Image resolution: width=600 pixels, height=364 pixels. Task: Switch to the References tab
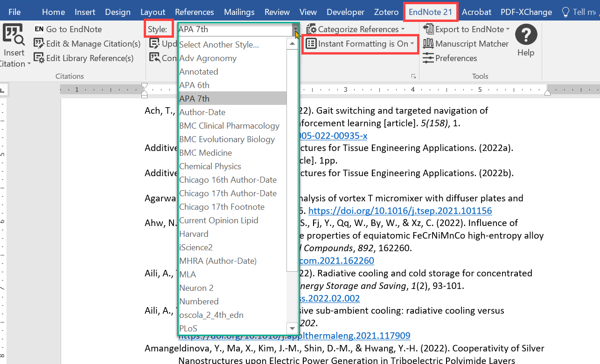195,12
